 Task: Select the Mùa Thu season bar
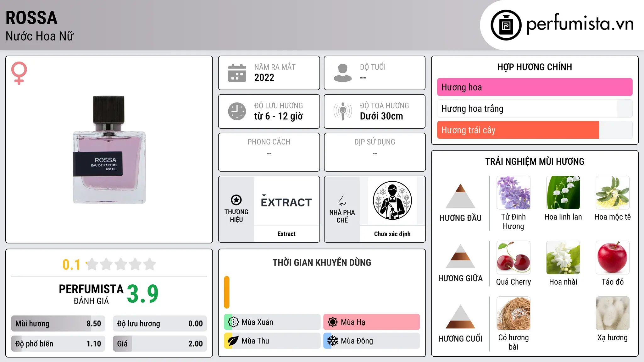click(x=272, y=341)
